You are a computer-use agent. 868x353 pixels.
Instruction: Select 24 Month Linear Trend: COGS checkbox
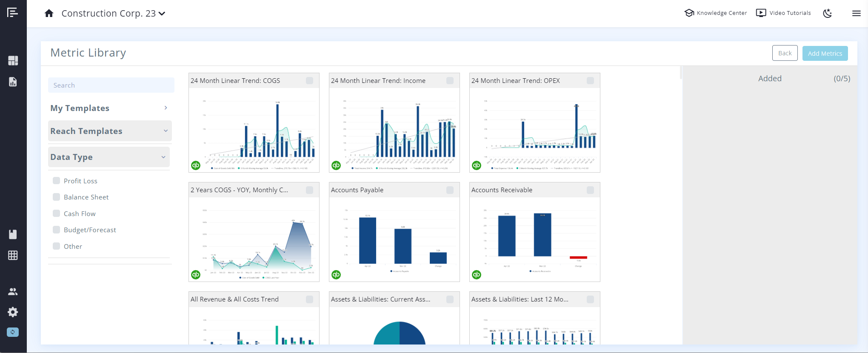coord(309,80)
